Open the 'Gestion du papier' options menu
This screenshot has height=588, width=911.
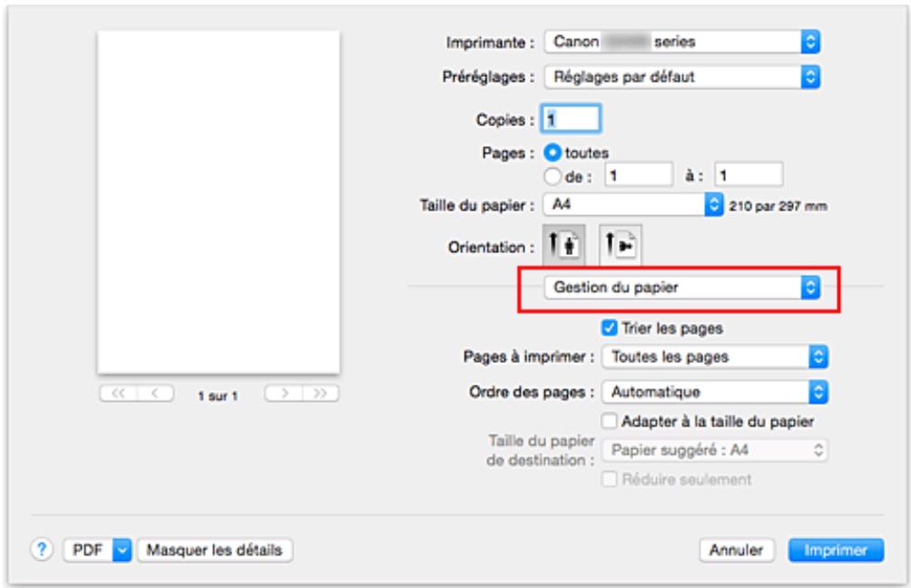tap(682, 287)
